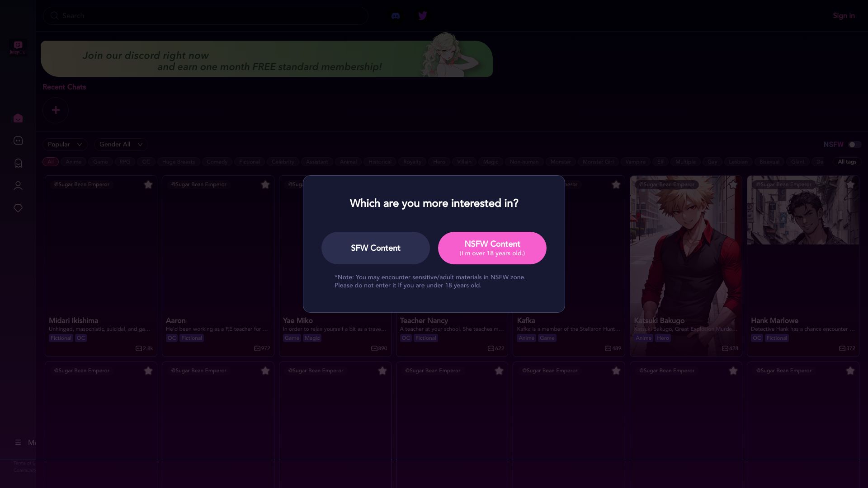Screen dimensions: 868x488
Task: Open the Midari Ikishima character name
Action: tap(73, 320)
